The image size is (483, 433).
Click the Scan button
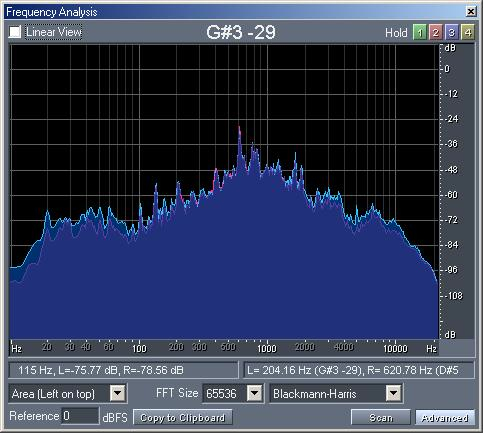381,417
